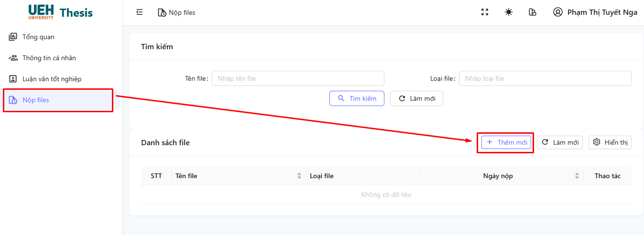Screen dimensions: 644x235
Task: Enter fullscreen mode via the header icon
Action: click(x=485, y=12)
